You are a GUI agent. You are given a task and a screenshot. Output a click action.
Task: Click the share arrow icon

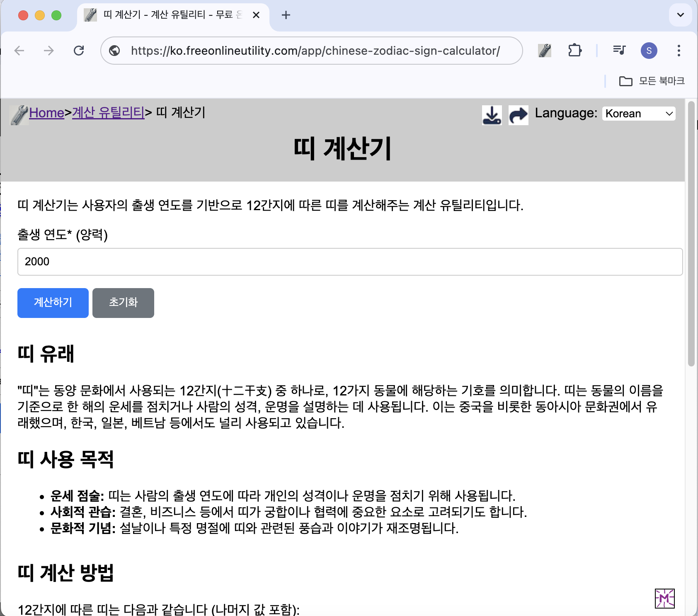[x=518, y=115]
